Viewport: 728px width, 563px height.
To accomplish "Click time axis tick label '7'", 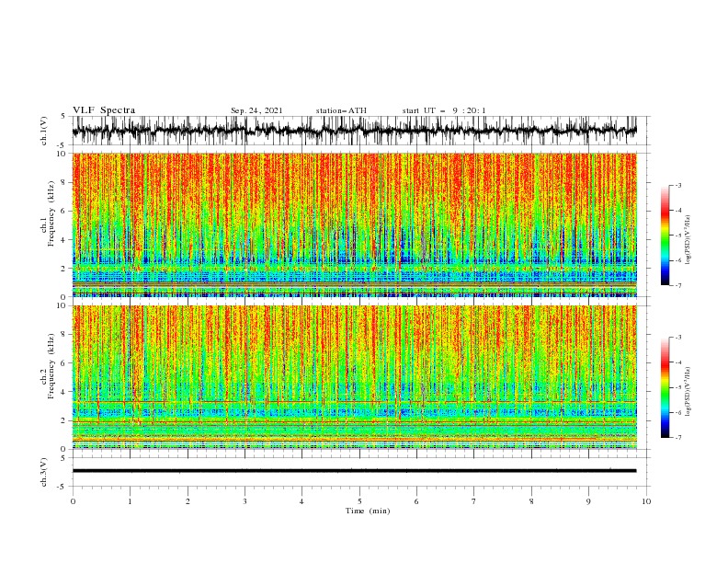I will pyautogui.click(x=474, y=501).
